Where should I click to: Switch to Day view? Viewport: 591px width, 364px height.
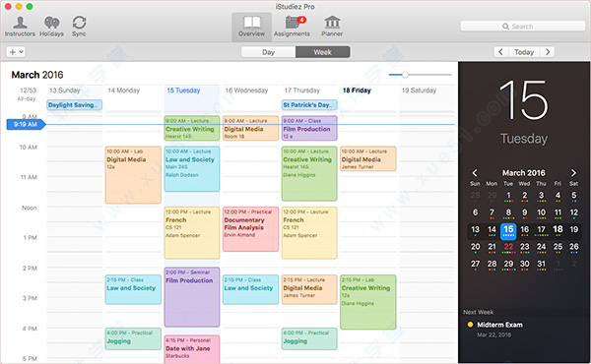(268, 52)
